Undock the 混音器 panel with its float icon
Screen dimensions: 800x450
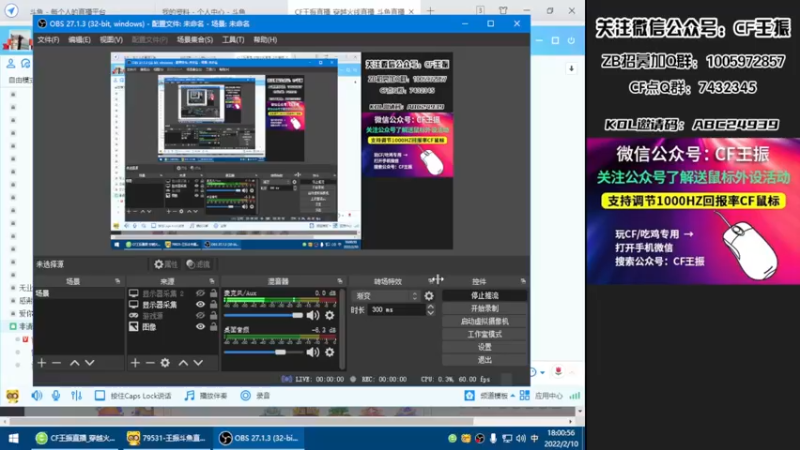coord(340,281)
